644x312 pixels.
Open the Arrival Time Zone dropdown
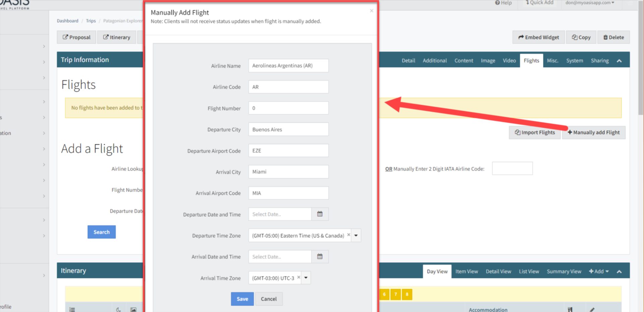(306, 278)
